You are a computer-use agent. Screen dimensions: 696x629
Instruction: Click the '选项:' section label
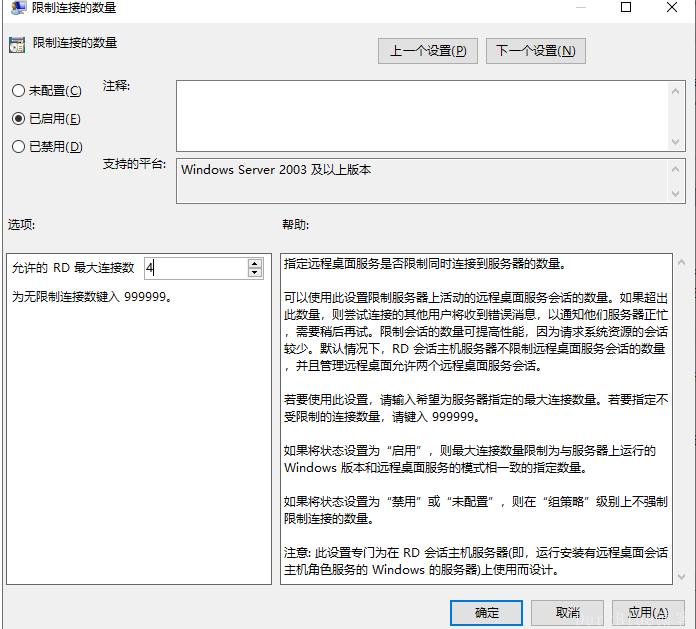[21, 225]
